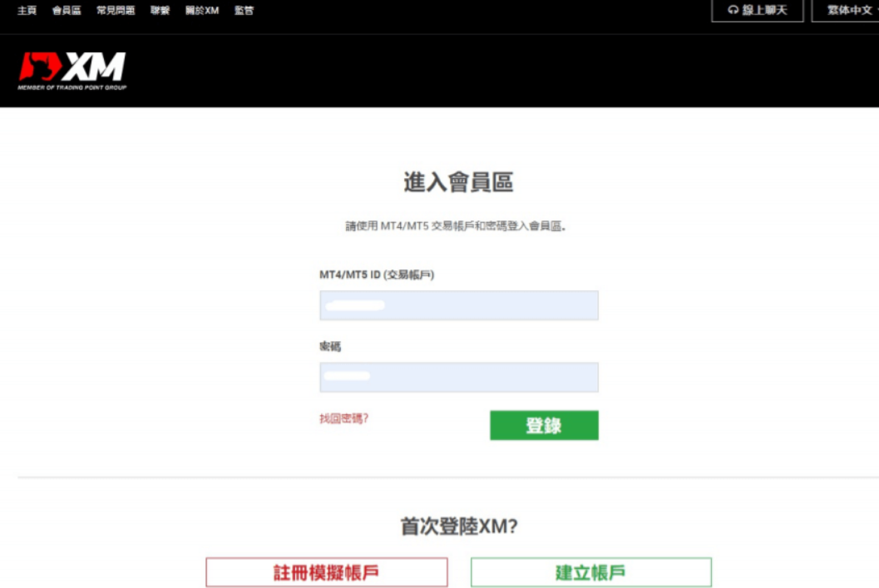Click the MT4/MT5 ID (交易帳戶) label
Image resolution: width=879 pixels, height=588 pixels.
coord(377,274)
